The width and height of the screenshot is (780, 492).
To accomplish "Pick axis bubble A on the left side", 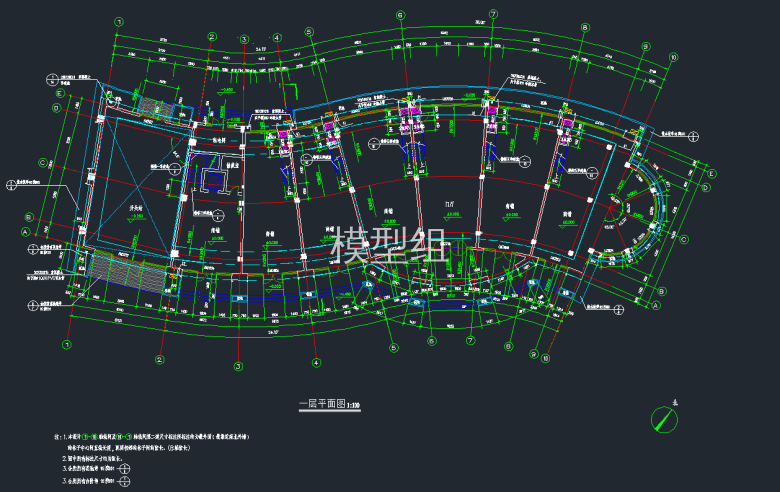I will (25, 232).
